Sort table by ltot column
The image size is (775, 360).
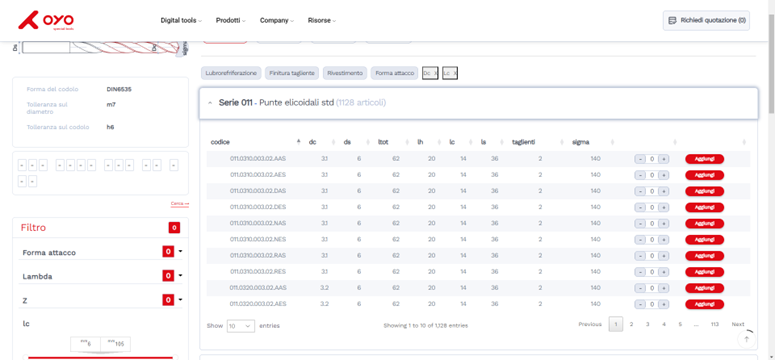tap(407, 142)
